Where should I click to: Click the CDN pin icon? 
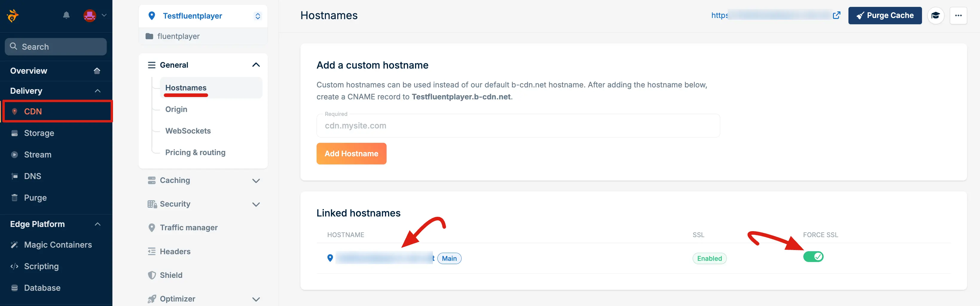click(x=14, y=111)
